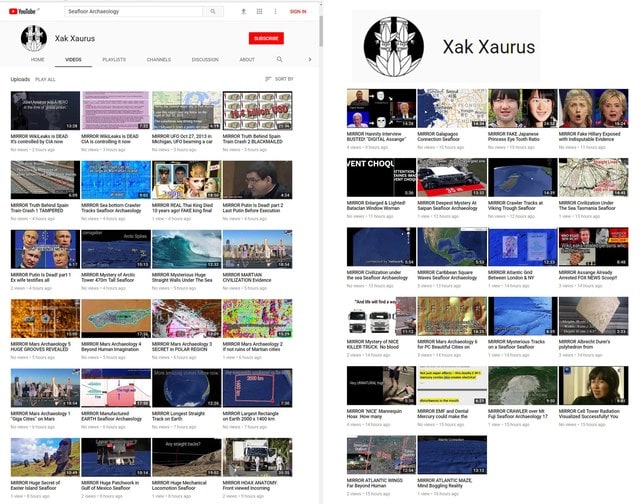Open the Sort By dropdown
Viewport: 640px width, 504px height.
pos(280,79)
